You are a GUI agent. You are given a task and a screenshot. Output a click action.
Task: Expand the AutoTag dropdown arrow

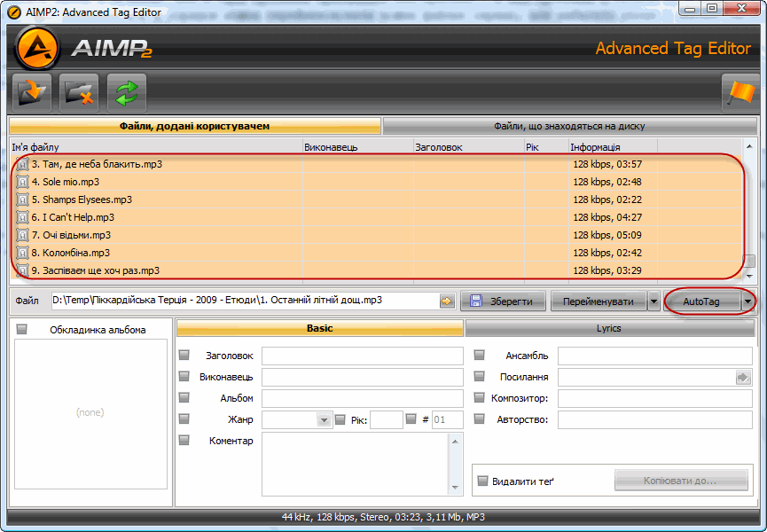747,301
